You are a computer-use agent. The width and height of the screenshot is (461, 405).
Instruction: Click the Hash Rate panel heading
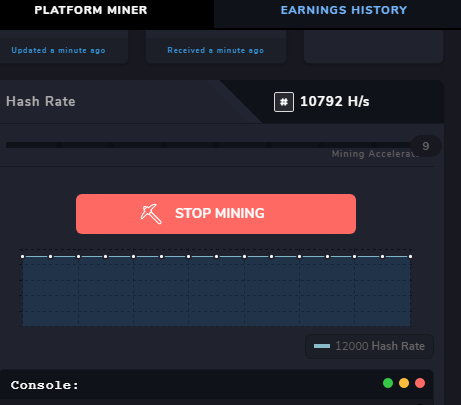[x=41, y=101]
